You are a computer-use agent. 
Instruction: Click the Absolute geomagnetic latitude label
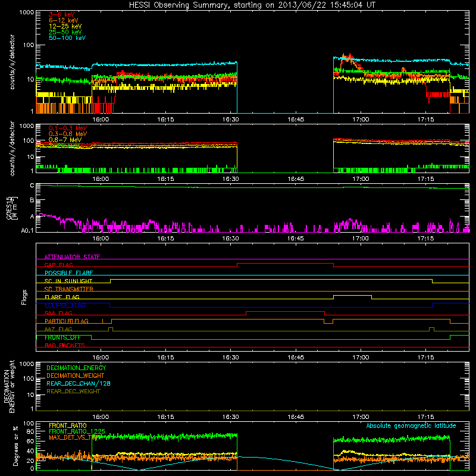point(411,425)
